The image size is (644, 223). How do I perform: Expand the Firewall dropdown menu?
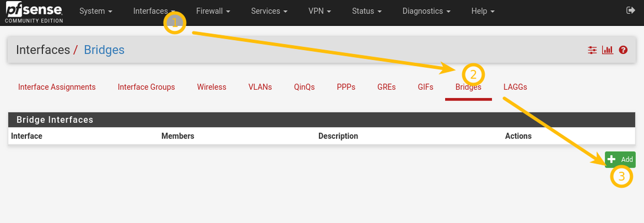coord(213,11)
